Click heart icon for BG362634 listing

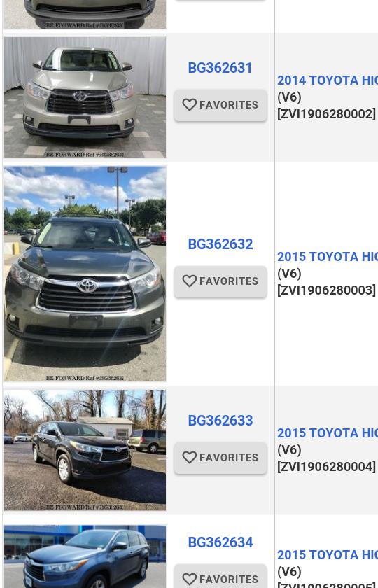[190, 579]
